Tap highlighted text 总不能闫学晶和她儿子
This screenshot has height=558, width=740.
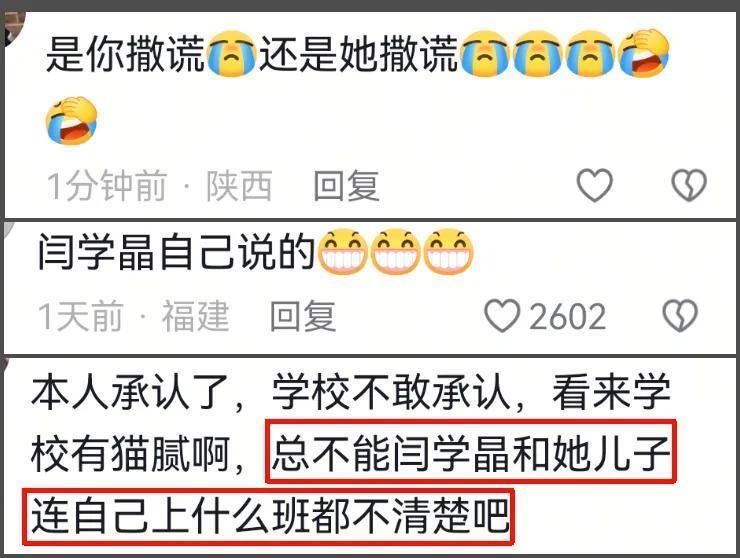[x=471, y=452]
